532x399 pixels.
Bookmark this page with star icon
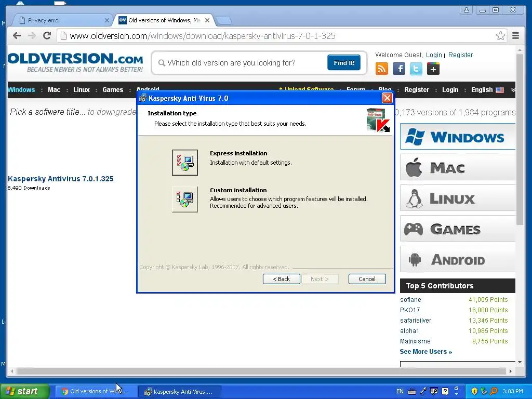[500, 36]
